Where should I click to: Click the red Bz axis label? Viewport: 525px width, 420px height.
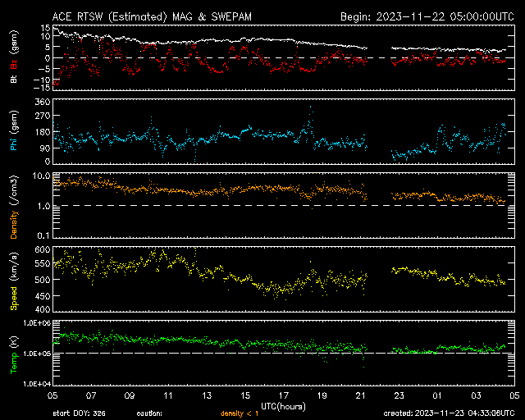(x=14, y=64)
